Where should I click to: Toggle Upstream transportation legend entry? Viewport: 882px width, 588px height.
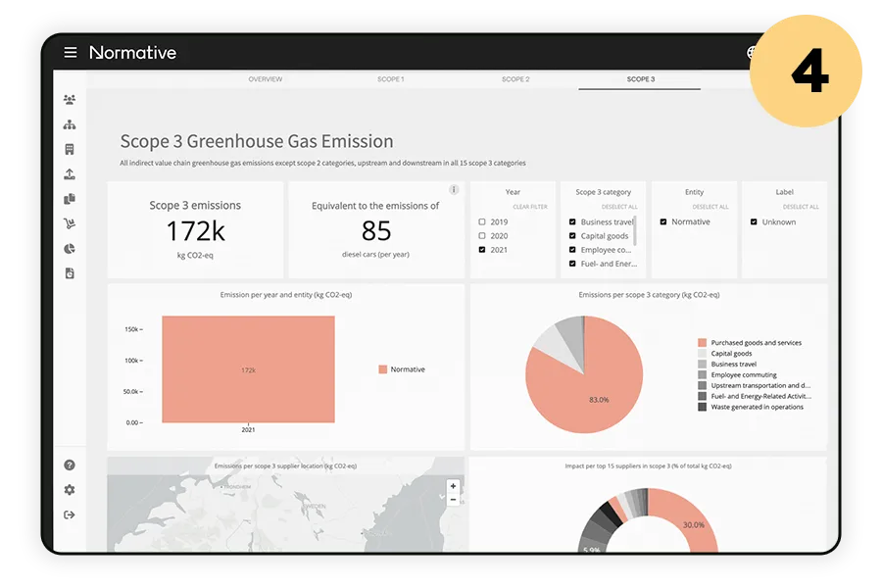tap(755, 385)
